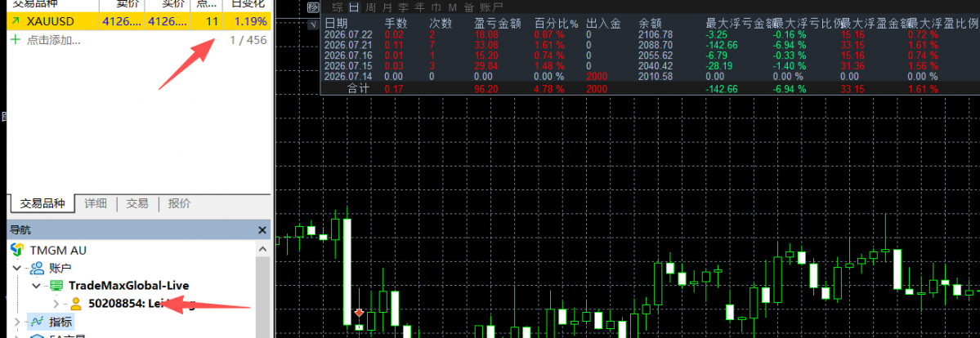Click the TMGM AU broker logo icon

click(x=18, y=250)
